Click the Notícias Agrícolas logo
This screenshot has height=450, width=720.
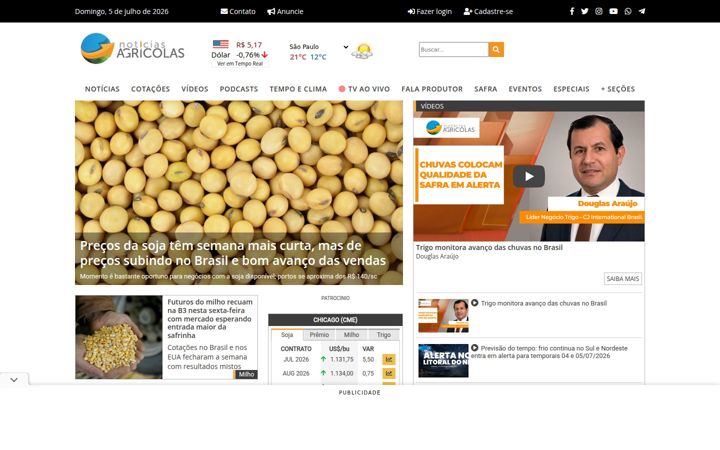[132, 49]
